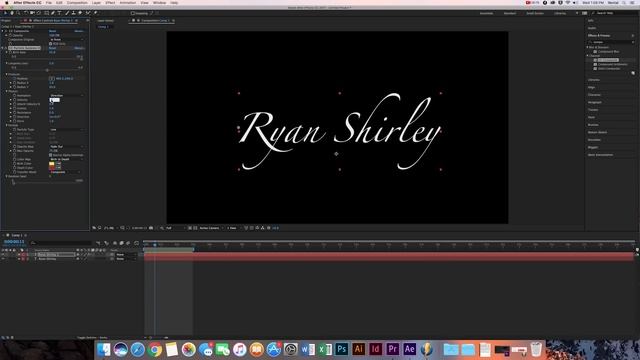
Task: Open the Effect menu
Action: click(110, 2)
